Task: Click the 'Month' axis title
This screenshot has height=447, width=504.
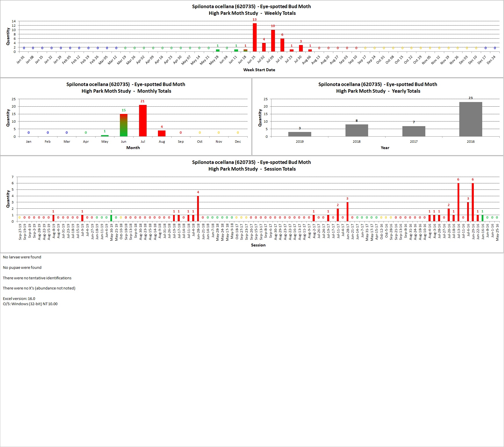Action: point(133,148)
